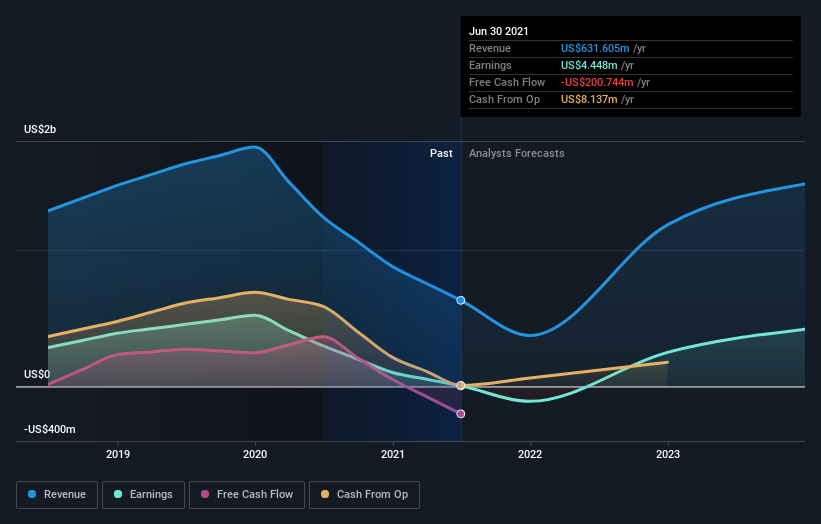Click the -US$200.744m free cash flow value
Viewport: 821px width, 524px height.
tap(597, 82)
